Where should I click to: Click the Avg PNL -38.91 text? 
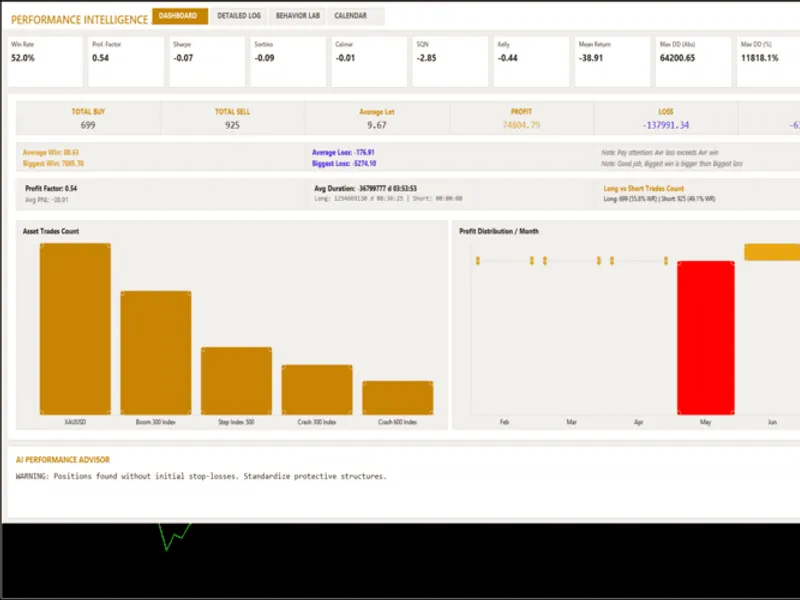point(46,199)
